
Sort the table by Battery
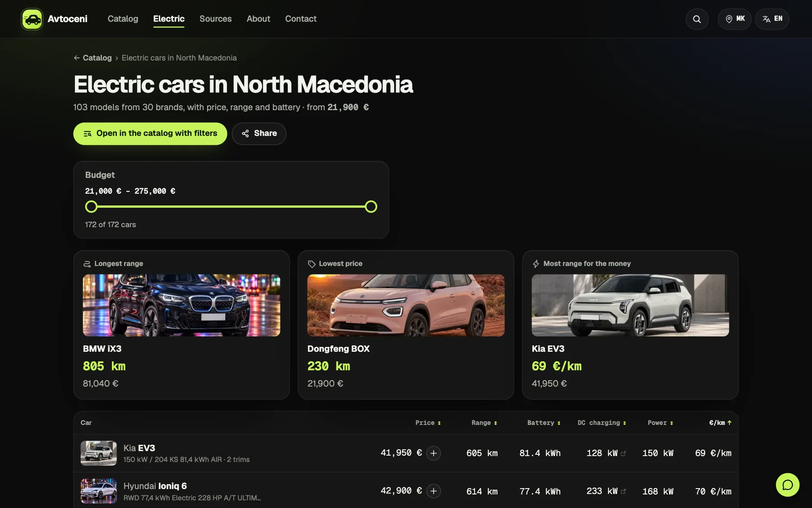tap(544, 423)
